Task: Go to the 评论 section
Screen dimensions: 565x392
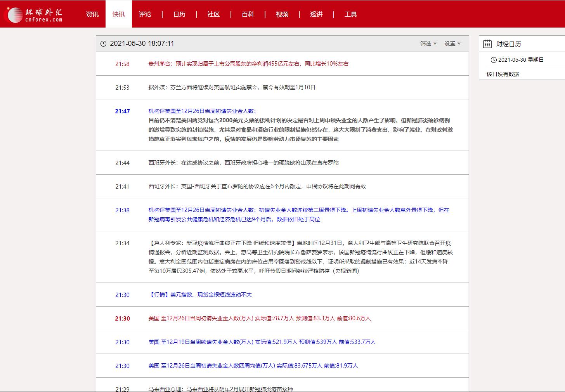Action: coord(145,14)
